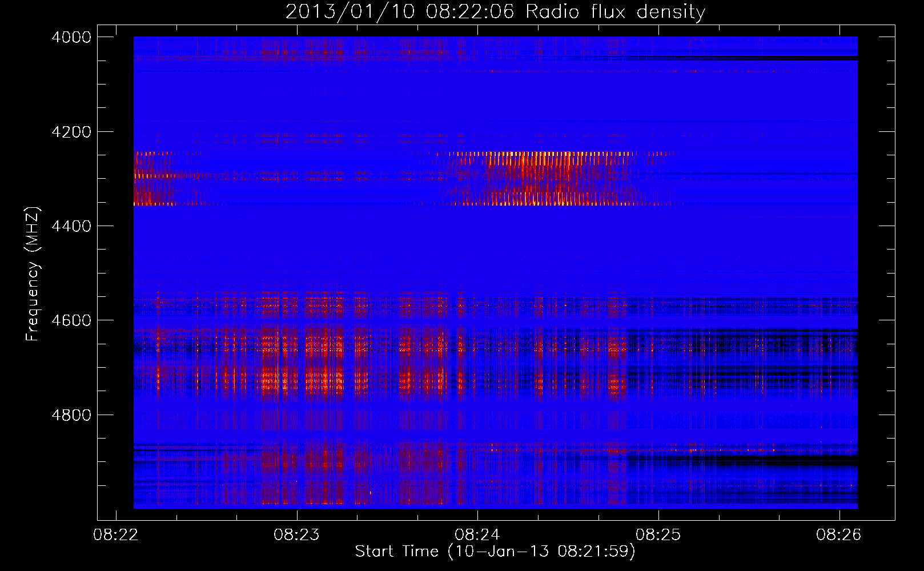Click the 08:24 time tick label

[477, 535]
